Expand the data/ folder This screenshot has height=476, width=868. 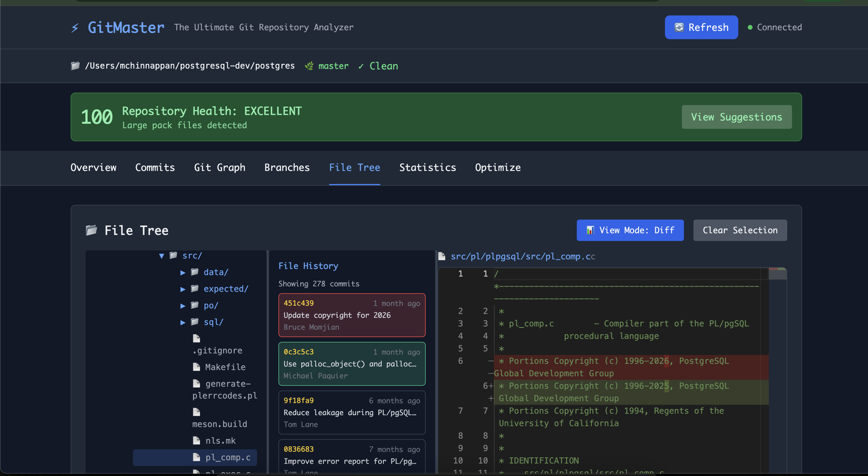(183, 272)
